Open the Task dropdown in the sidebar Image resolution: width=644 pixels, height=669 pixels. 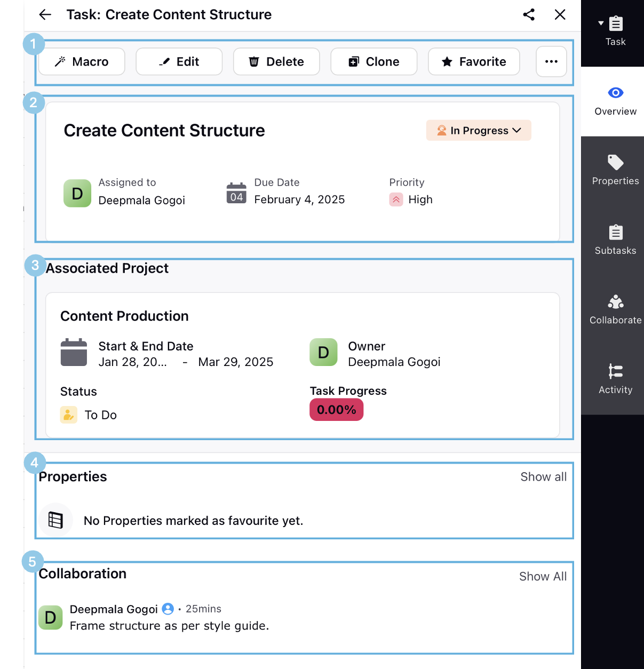tap(613, 31)
